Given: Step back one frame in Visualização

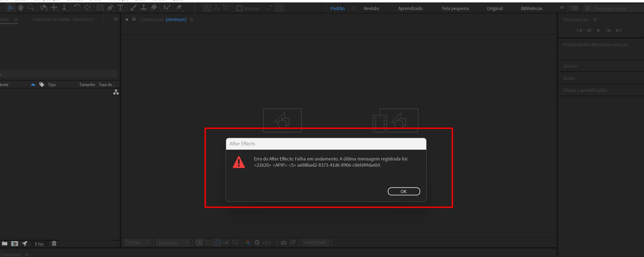Looking at the screenshot, I should [589, 30].
